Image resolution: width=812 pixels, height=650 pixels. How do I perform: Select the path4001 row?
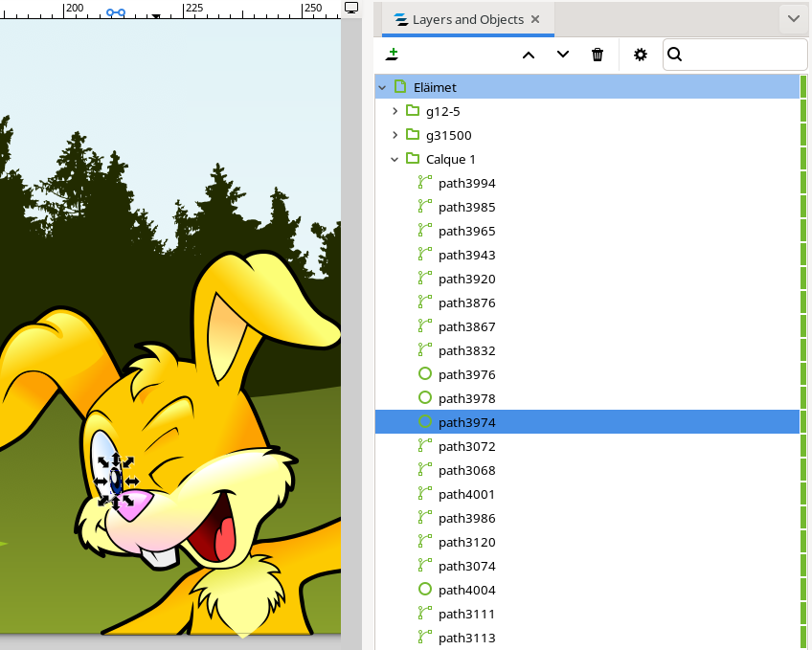click(587, 494)
